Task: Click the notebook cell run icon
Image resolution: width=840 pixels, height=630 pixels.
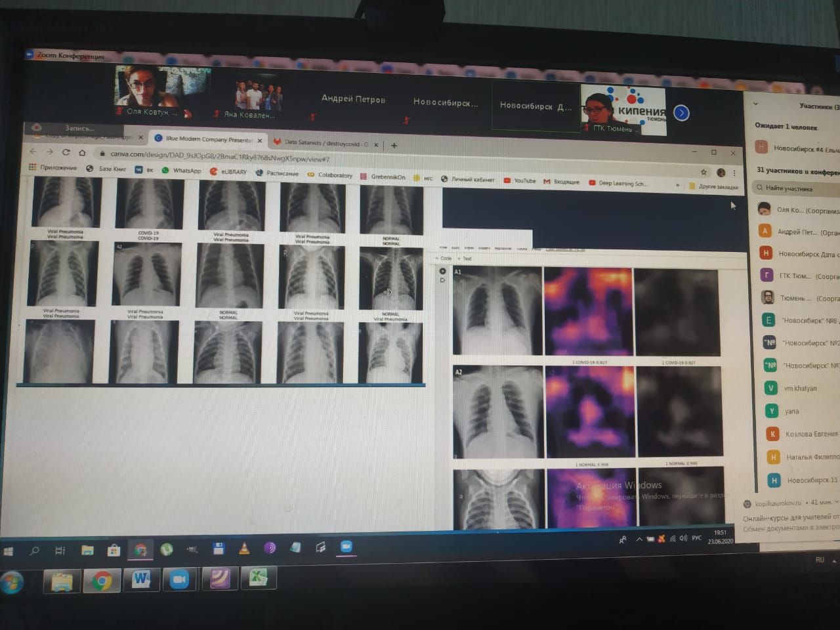Action: [x=442, y=271]
